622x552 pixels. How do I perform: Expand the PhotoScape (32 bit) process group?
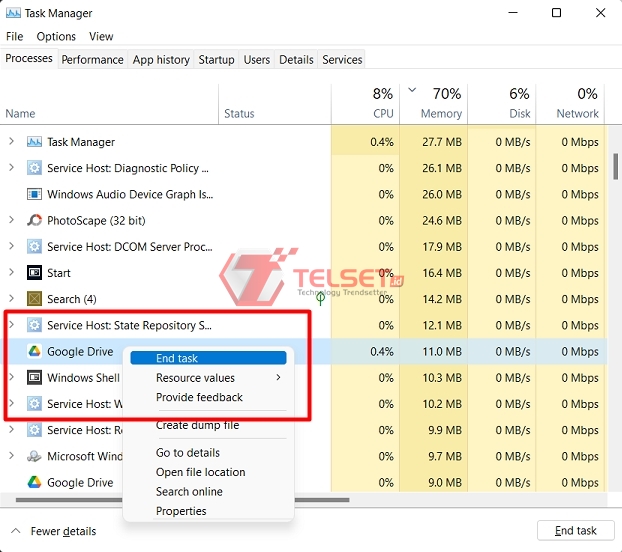(x=11, y=220)
